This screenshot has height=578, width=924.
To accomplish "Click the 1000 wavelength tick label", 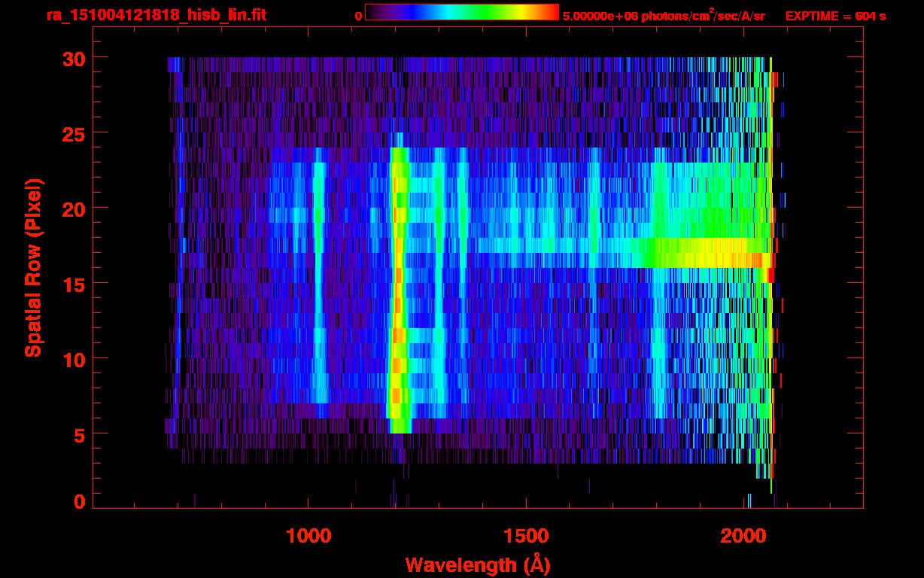I will pyautogui.click(x=309, y=535).
